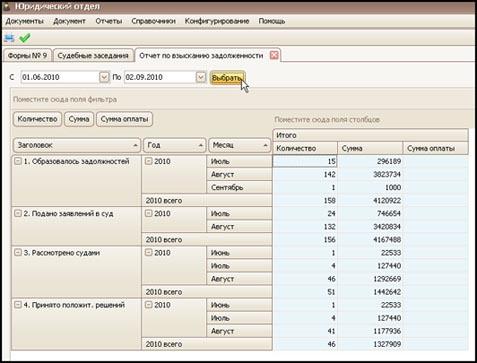
Task: Select the cell with sum 1177936
Action: (370, 331)
